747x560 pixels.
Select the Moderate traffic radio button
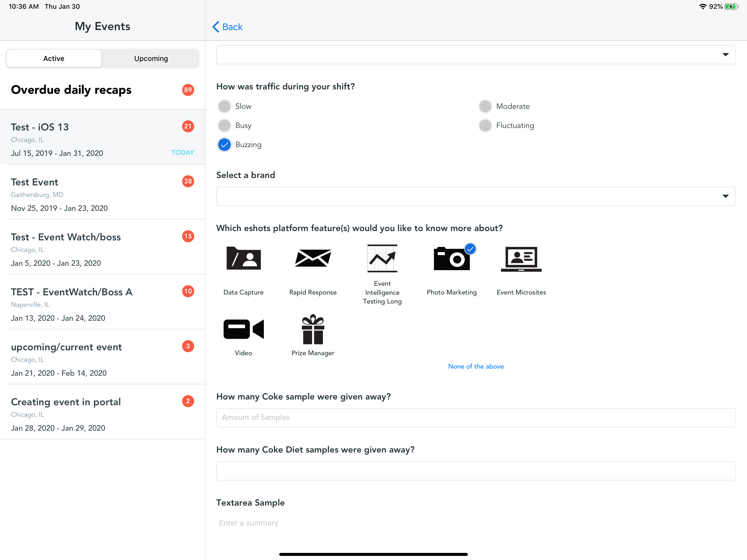[485, 106]
